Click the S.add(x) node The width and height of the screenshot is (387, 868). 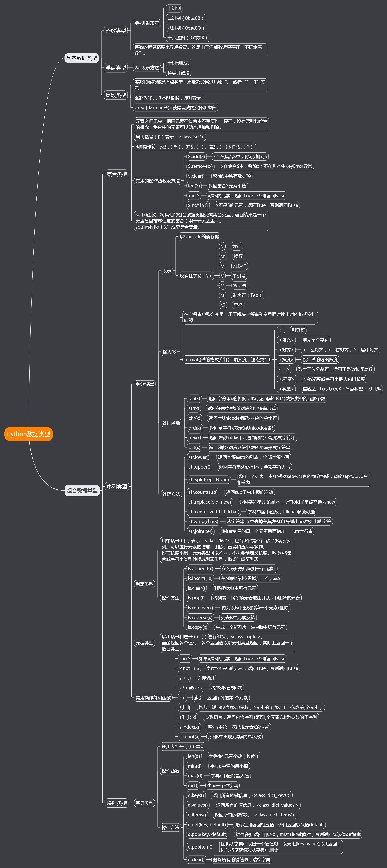pos(197,156)
